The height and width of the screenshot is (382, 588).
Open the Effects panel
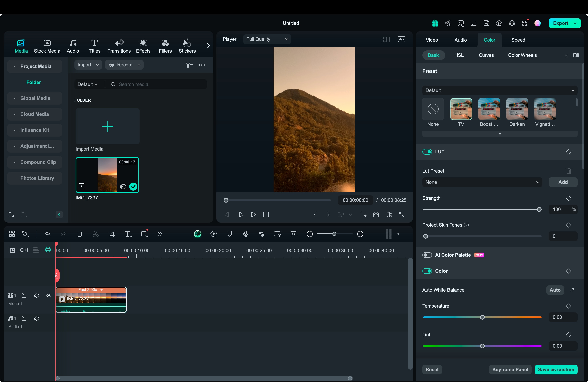point(143,46)
